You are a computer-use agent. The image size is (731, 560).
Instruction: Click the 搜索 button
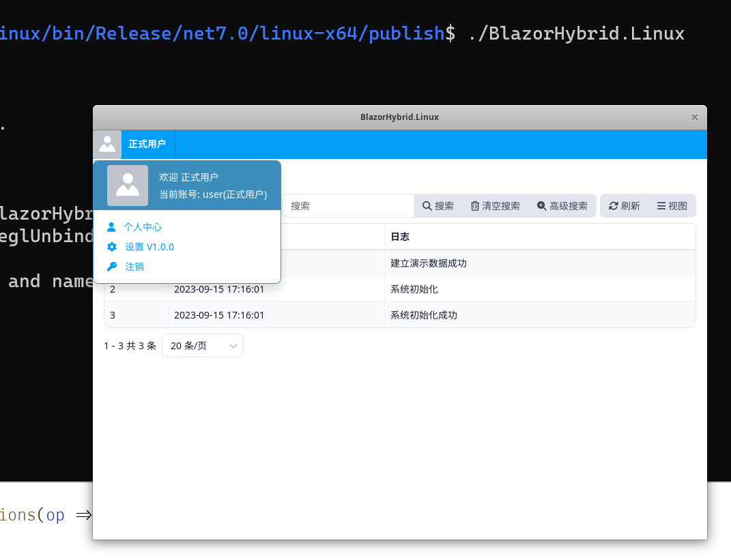tap(438, 206)
